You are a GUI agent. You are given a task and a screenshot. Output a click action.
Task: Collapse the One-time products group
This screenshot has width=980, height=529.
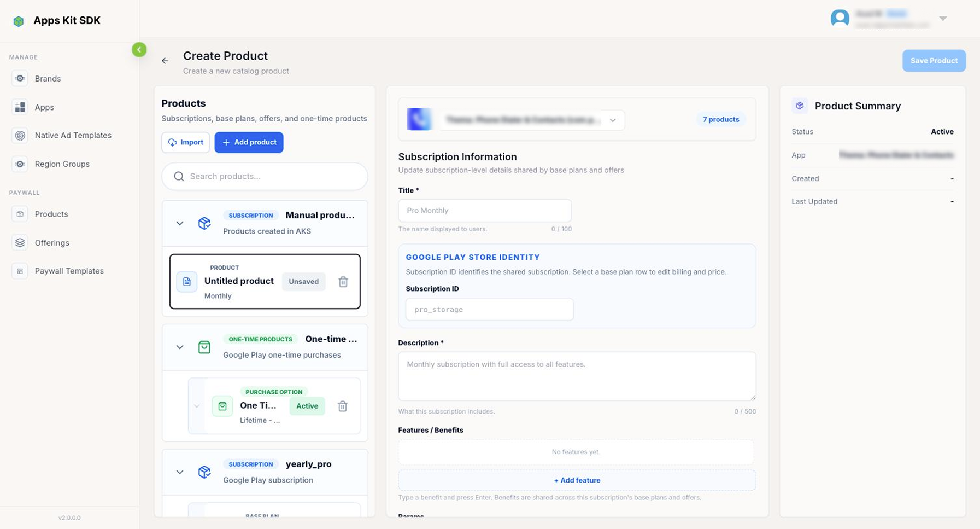[x=180, y=347]
